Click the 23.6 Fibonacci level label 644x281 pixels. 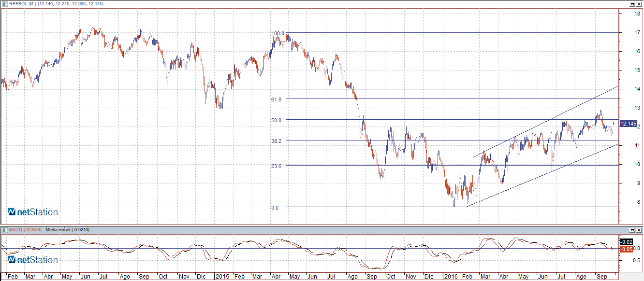click(x=276, y=166)
